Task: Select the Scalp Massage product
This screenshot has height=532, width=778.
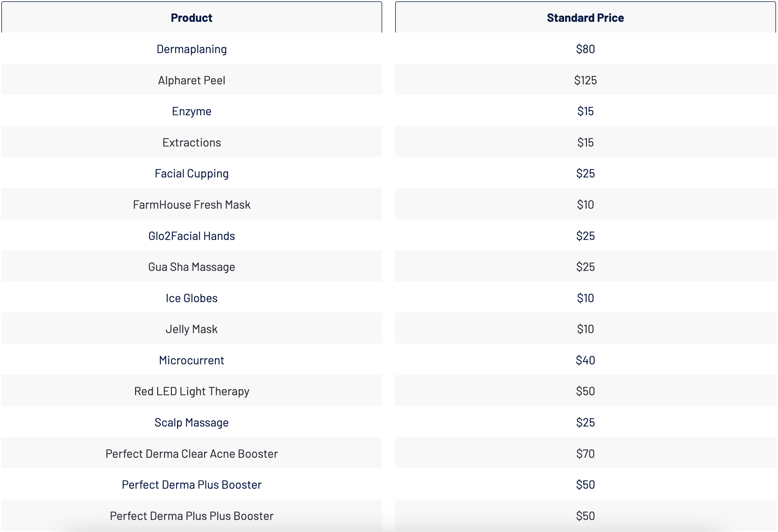Action: tap(191, 423)
